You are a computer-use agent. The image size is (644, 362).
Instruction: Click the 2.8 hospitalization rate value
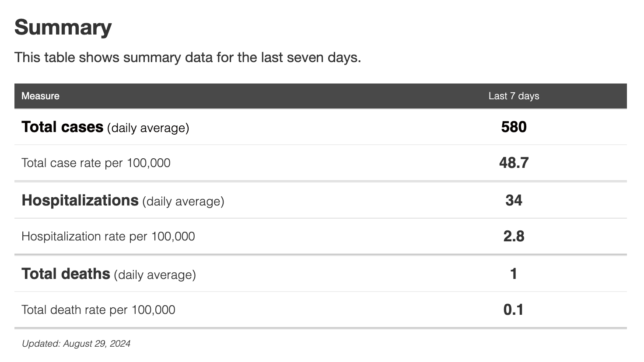pyautogui.click(x=514, y=237)
